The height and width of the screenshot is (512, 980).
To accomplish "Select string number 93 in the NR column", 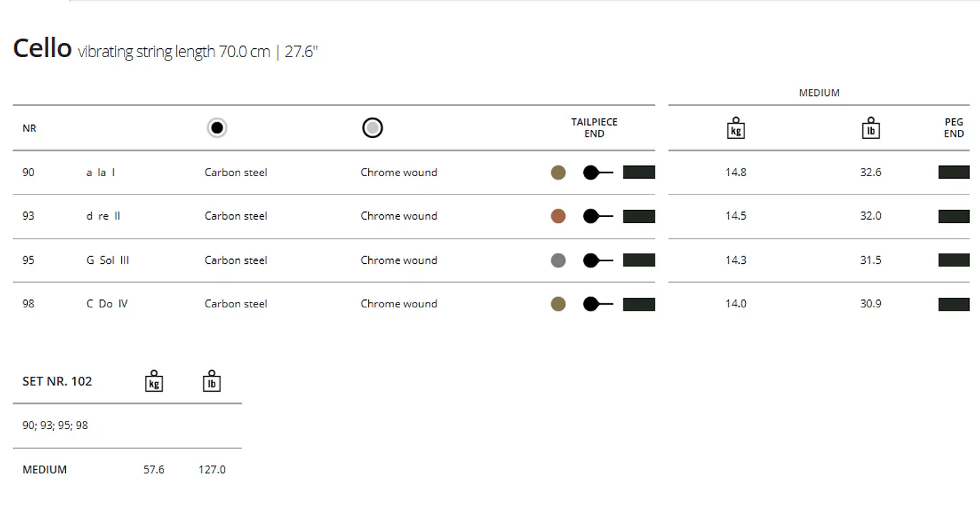I will tap(29, 216).
